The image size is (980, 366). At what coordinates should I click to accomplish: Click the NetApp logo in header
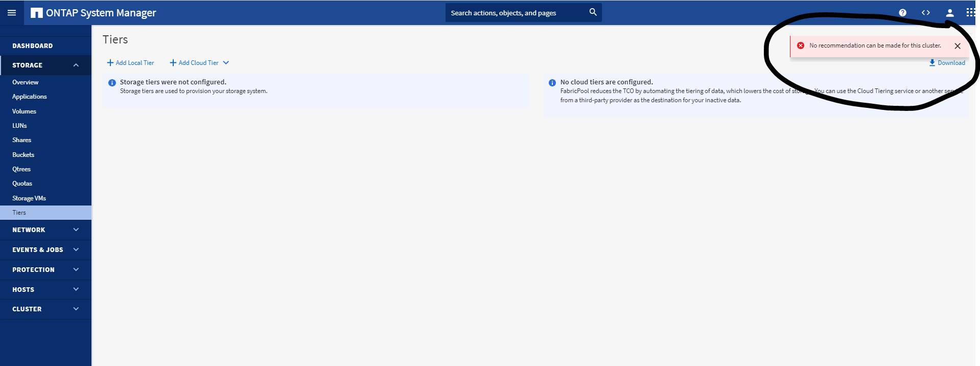(37, 13)
